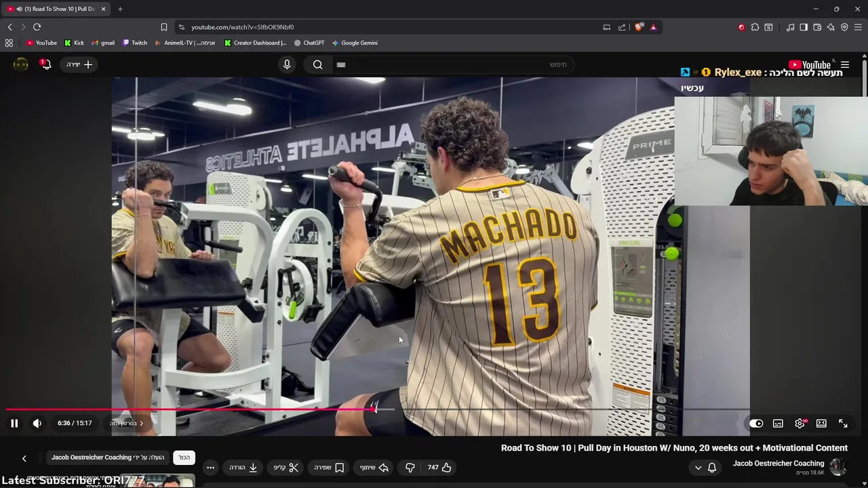The height and width of the screenshot is (488, 868).
Task: Open notification bell subscription dropdown
Action: click(x=705, y=467)
